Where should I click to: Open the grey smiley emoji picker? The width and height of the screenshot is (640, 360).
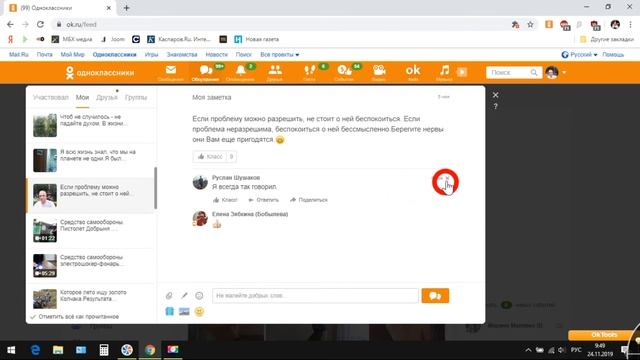(199, 296)
